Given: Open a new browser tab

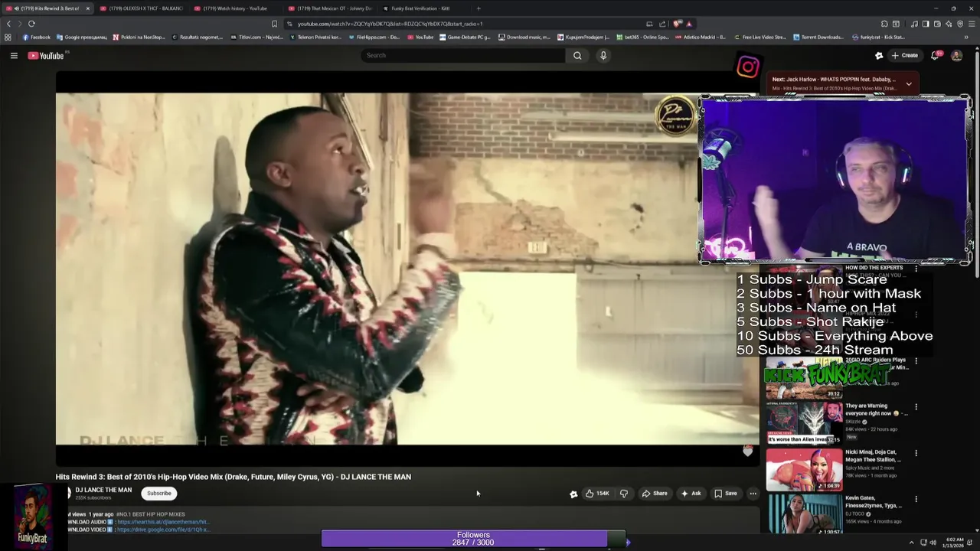Looking at the screenshot, I should (x=479, y=8).
